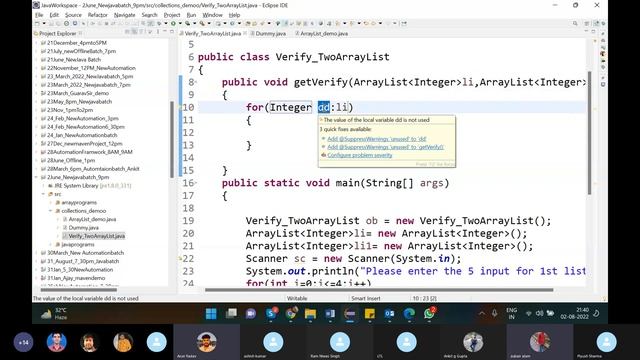
Task: Click the highlighted 'dd' variable on line 10
Action: pos(323,107)
